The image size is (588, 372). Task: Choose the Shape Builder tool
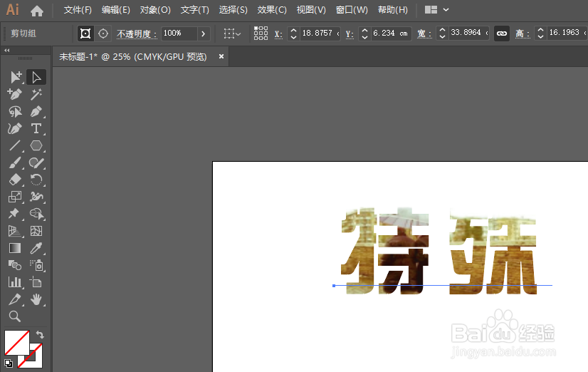pos(36,214)
